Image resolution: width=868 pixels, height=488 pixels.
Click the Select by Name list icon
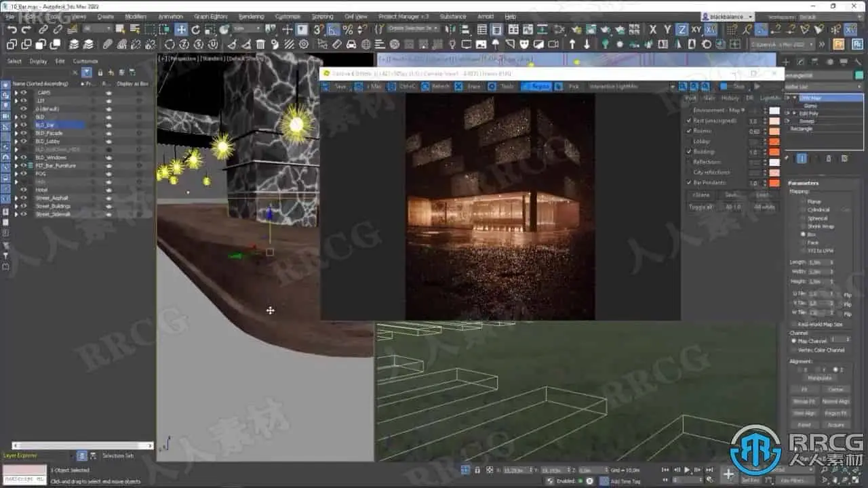(136, 29)
